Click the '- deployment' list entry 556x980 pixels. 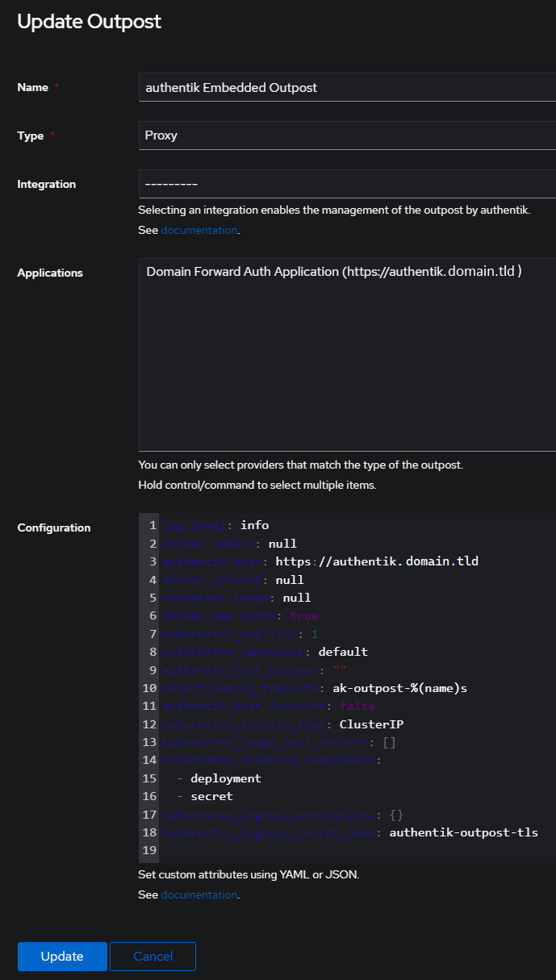point(219,778)
